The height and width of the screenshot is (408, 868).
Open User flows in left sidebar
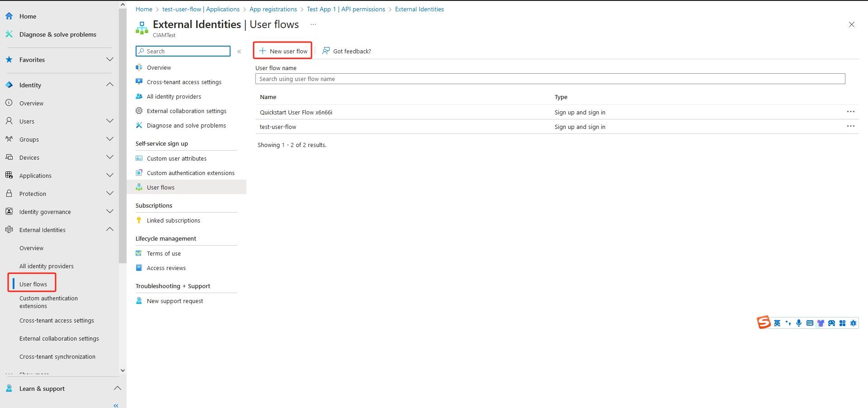[x=33, y=284]
